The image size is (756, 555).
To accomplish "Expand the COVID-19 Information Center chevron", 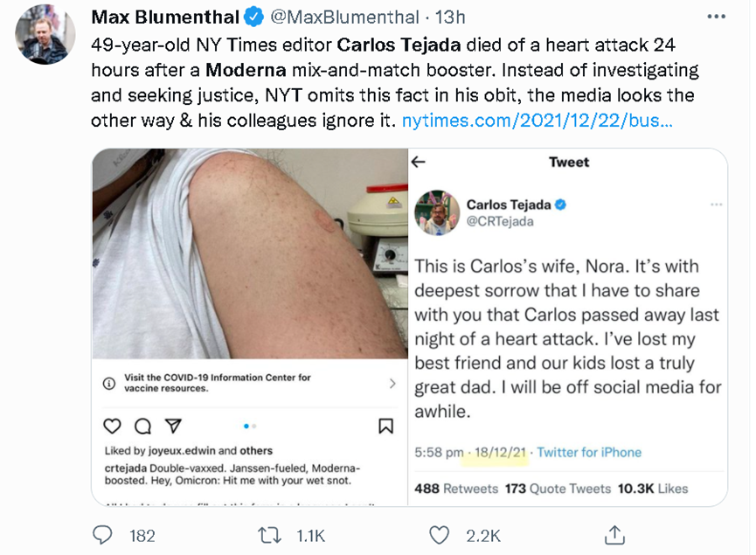I will (x=392, y=384).
